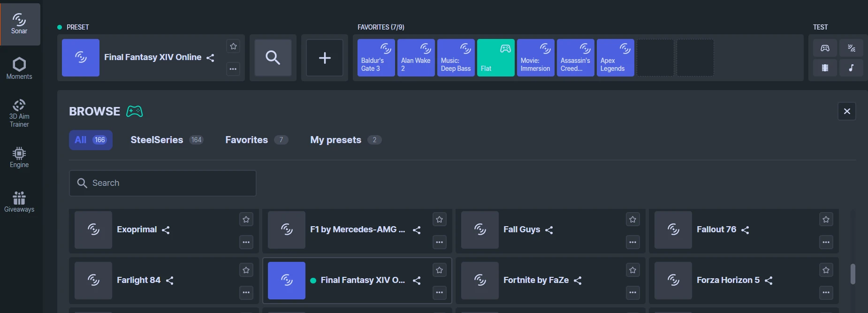Select the Farlight 84 preset icon
This screenshot has height=313, width=868.
pos(93,281)
